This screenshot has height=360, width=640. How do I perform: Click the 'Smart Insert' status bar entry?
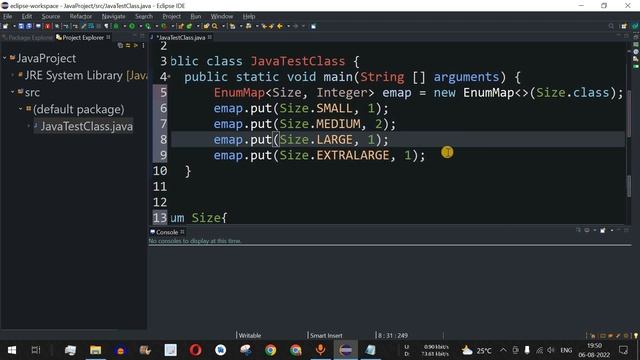click(x=326, y=335)
